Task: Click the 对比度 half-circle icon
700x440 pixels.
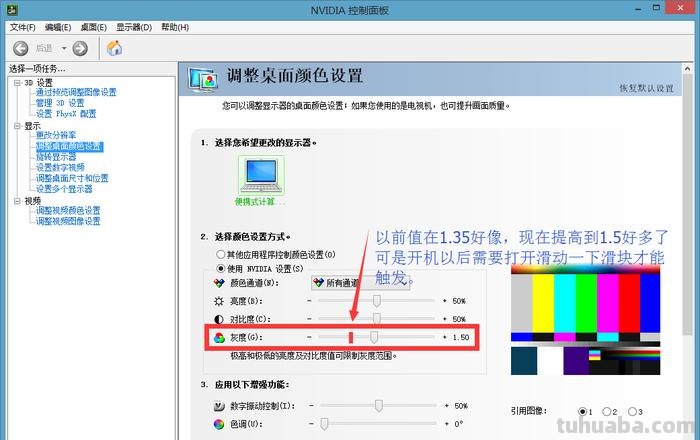Action: click(x=219, y=319)
